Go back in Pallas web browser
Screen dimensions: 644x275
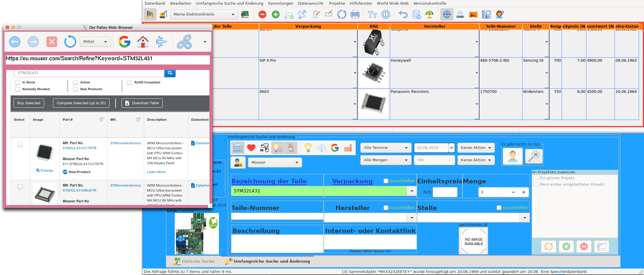(15, 41)
